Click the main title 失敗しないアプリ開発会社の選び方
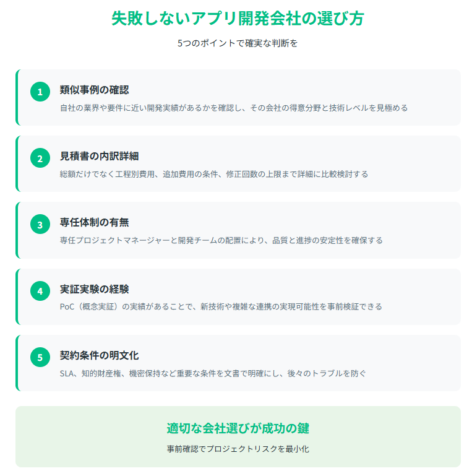This screenshot has width=472, height=476. coord(238,18)
